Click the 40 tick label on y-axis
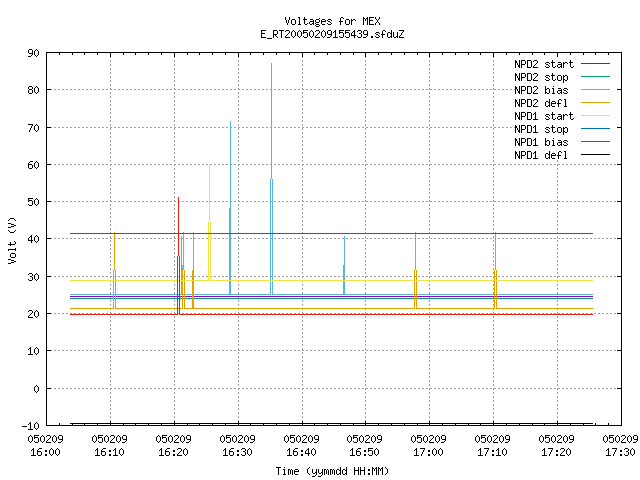Image resolution: width=640 pixels, height=480 pixels. (x=33, y=239)
